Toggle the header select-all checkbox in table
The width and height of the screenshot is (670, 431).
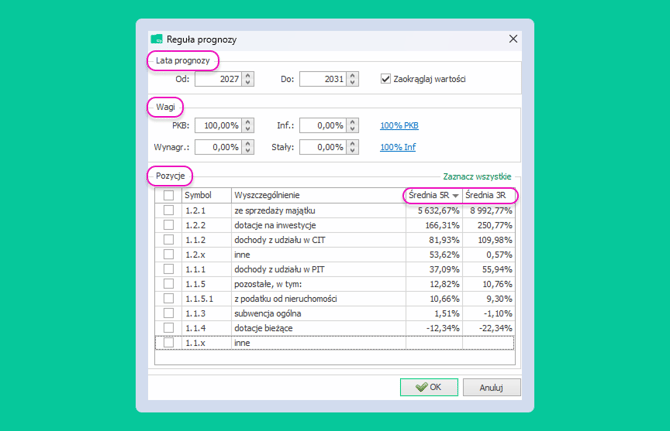click(168, 195)
